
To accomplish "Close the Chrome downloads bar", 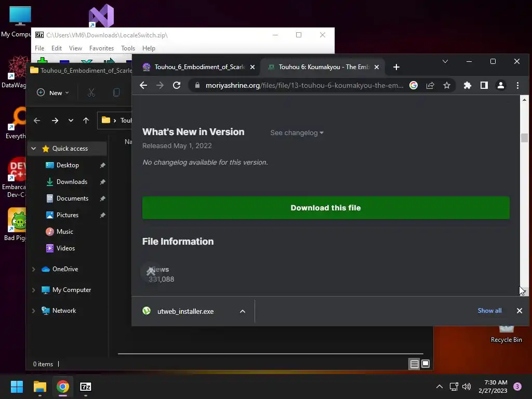I will (x=519, y=311).
